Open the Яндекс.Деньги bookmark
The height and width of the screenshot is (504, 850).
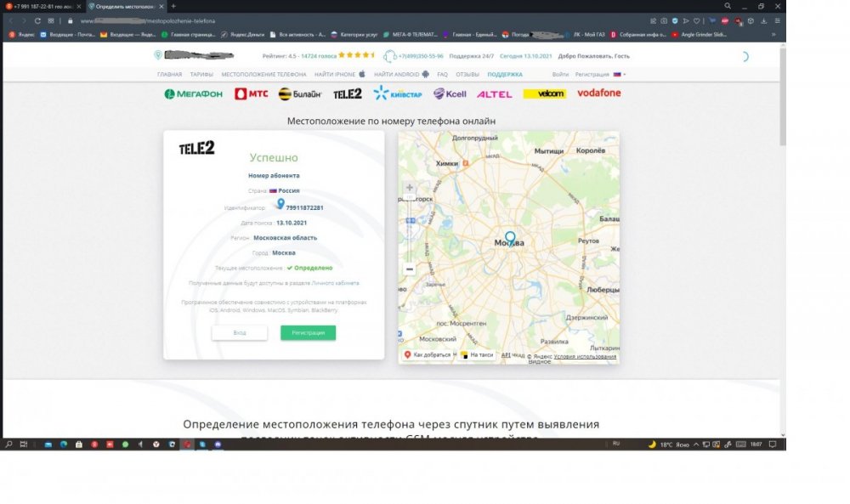pyautogui.click(x=243, y=34)
